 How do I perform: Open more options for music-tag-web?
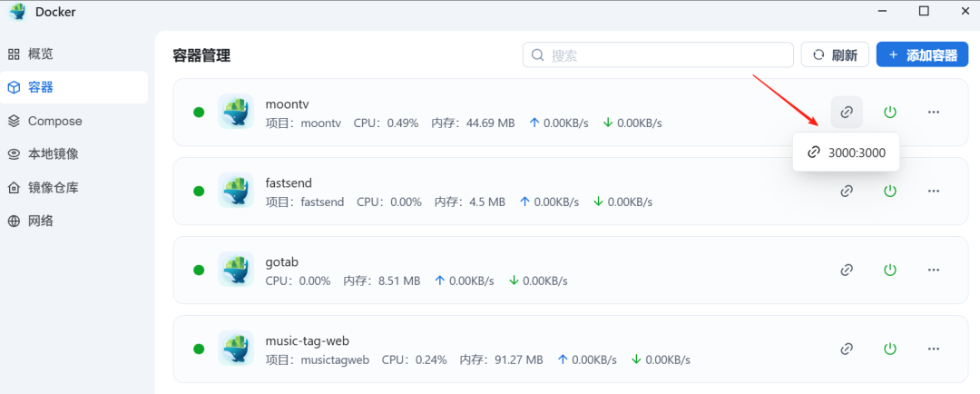(934, 349)
